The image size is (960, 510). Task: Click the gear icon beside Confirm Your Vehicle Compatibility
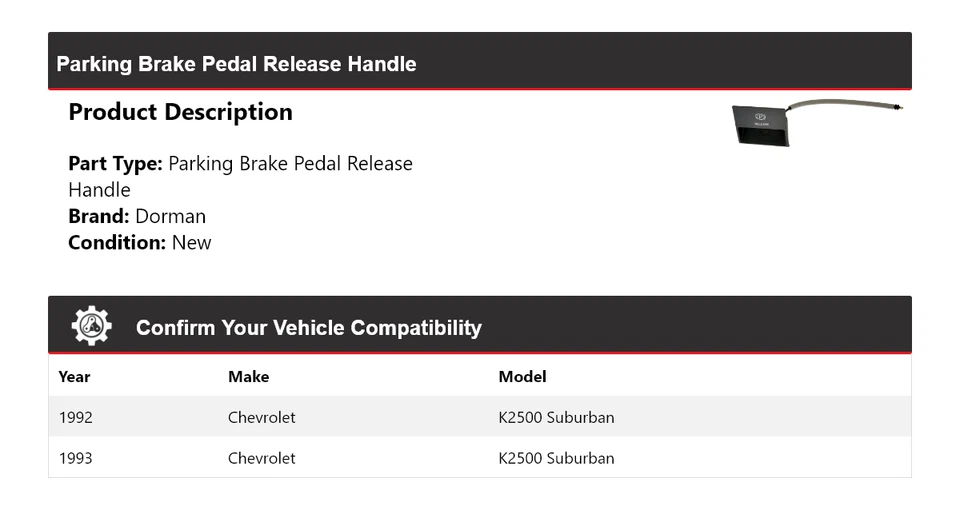coord(91,326)
